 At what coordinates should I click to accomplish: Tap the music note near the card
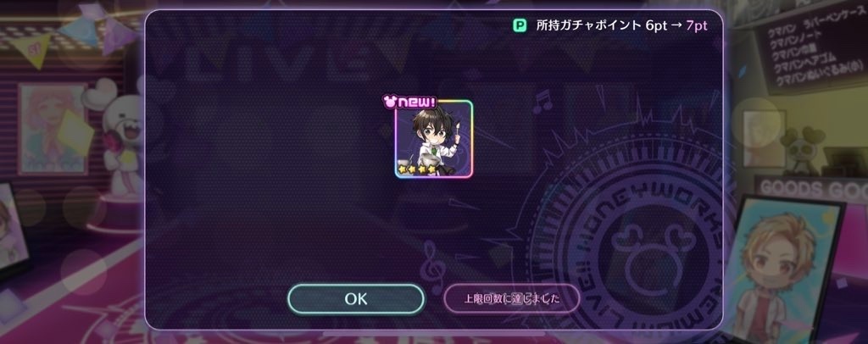543,102
